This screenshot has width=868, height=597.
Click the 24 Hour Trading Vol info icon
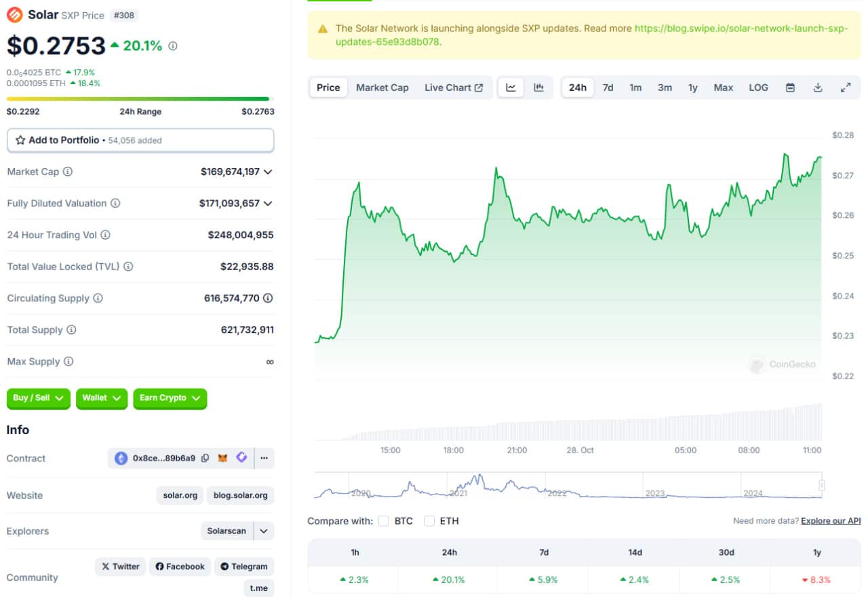pyautogui.click(x=105, y=235)
